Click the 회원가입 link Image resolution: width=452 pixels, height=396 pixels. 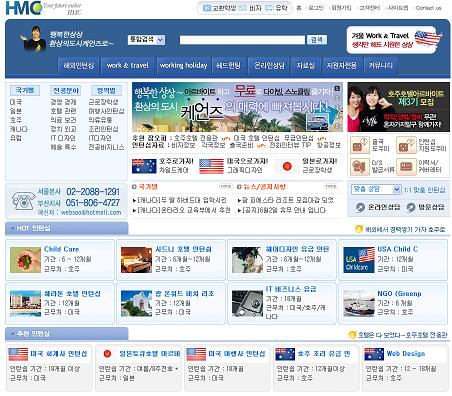pos(341,8)
